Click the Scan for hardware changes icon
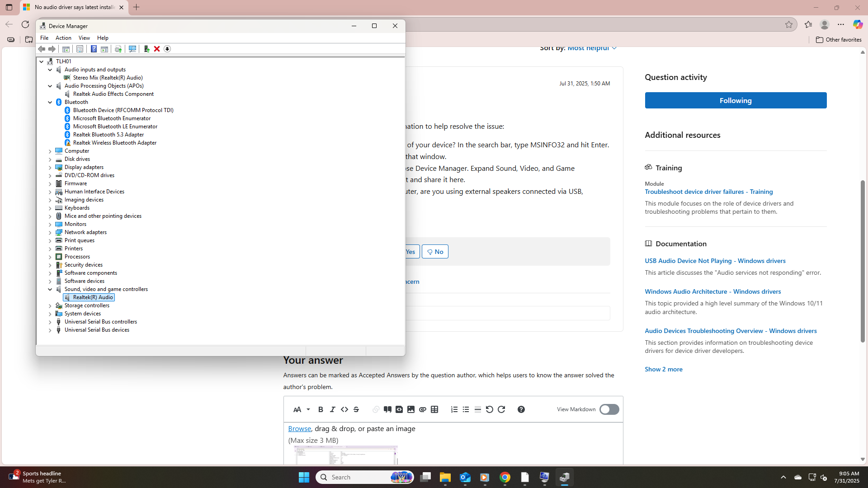 132,49
